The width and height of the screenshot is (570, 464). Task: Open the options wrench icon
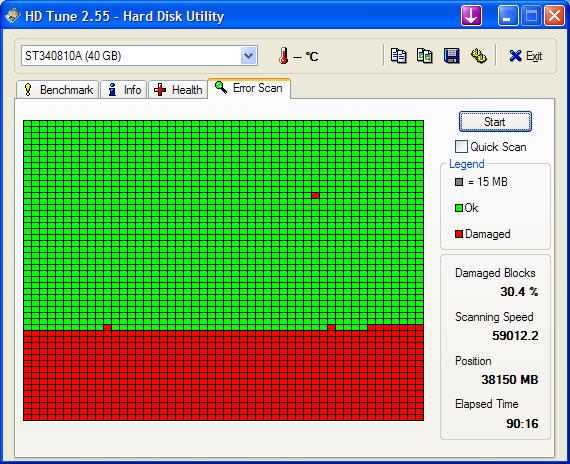[478, 56]
